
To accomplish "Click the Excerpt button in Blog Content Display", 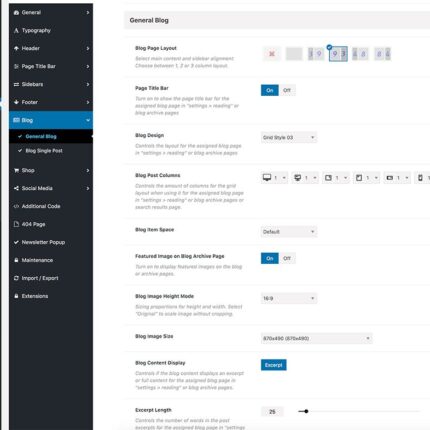I will coord(273,365).
